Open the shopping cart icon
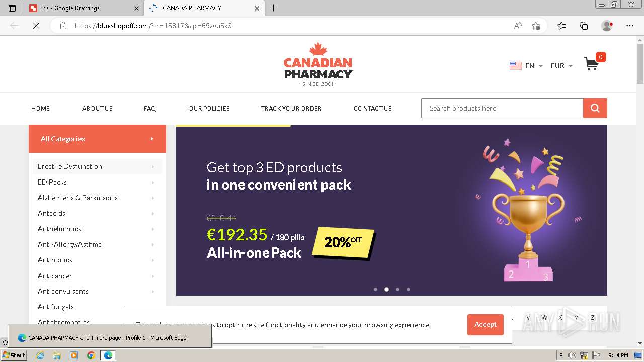This screenshot has width=644, height=362. pyautogui.click(x=592, y=64)
